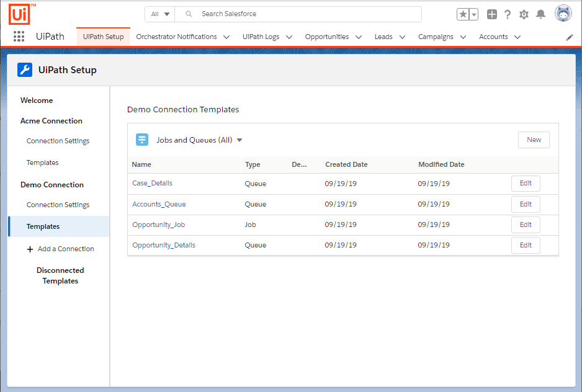Click the New button to create a template
This screenshot has height=392, width=582.
tap(533, 140)
